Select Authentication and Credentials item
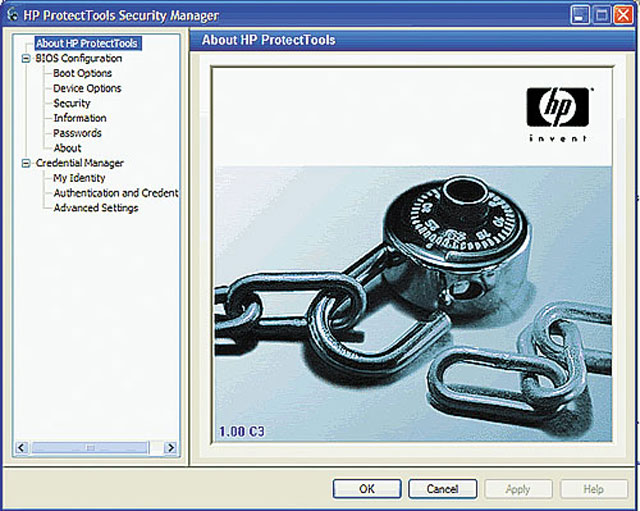Image resolution: width=640 pixels, height=511 pixels. coord(116,193)
